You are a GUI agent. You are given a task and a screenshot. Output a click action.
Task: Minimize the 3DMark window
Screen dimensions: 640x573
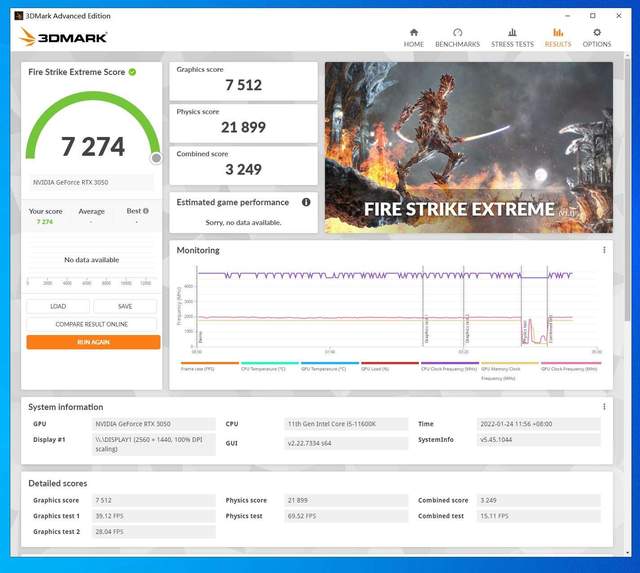tap(567, 16)
